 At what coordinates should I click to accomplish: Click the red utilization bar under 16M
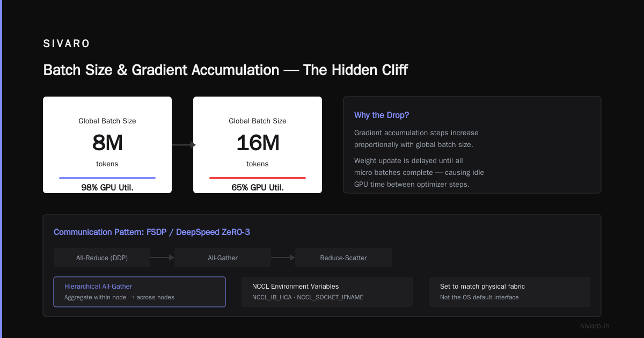[258, 178]
